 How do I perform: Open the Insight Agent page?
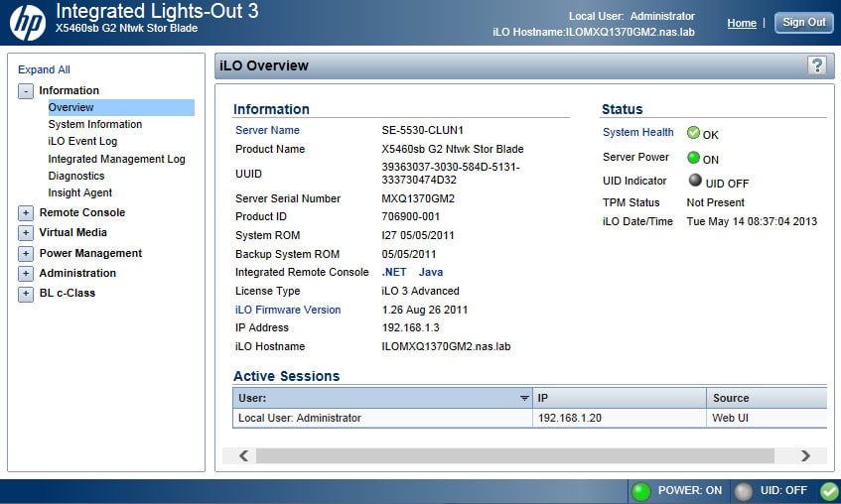79,193
